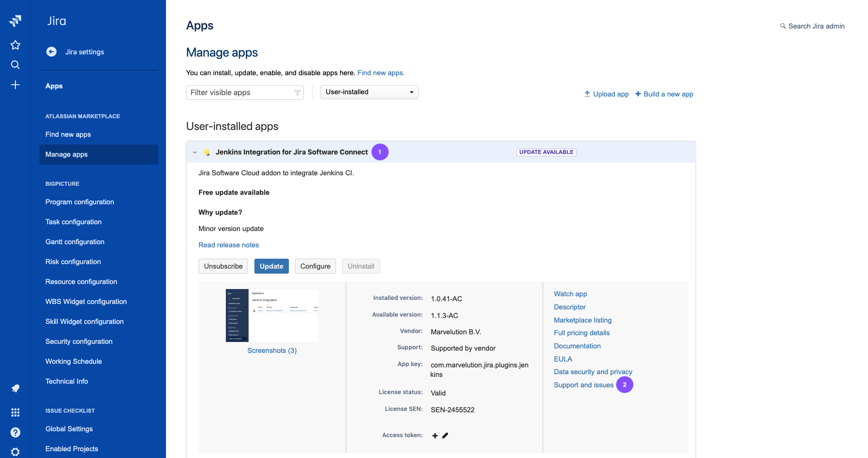Click the installed version value 1.0.41-AC
This screenshot has width=868, height=458.
click(446, 299)
